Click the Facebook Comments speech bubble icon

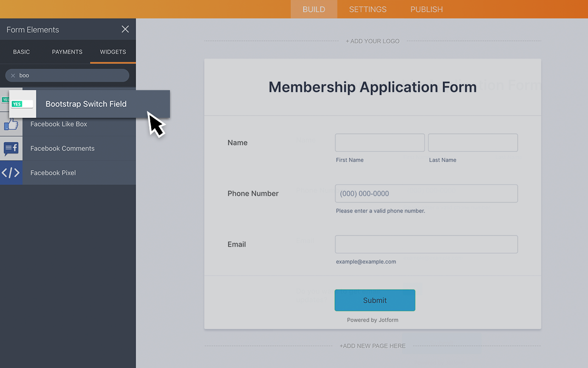pos(11,148)
